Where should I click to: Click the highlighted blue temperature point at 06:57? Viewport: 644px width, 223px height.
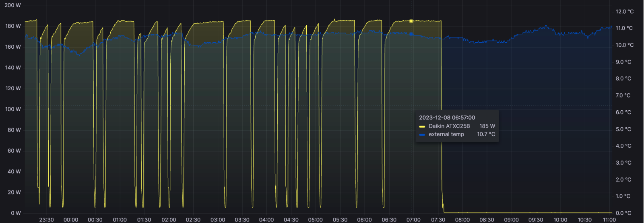[x=411, y=34]
